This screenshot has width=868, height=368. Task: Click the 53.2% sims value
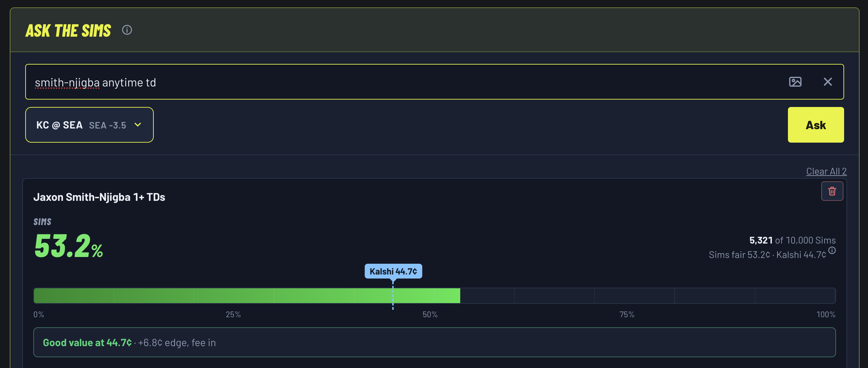pos(69,246)
